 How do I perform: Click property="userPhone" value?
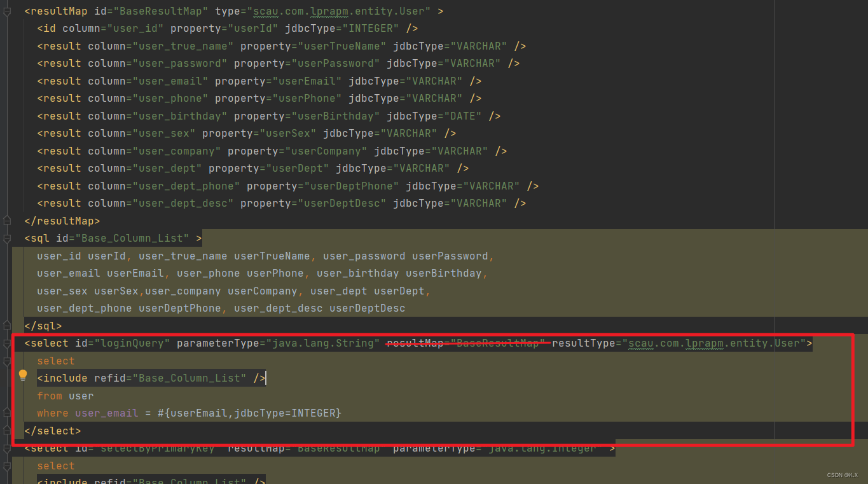tap(279, 99)
